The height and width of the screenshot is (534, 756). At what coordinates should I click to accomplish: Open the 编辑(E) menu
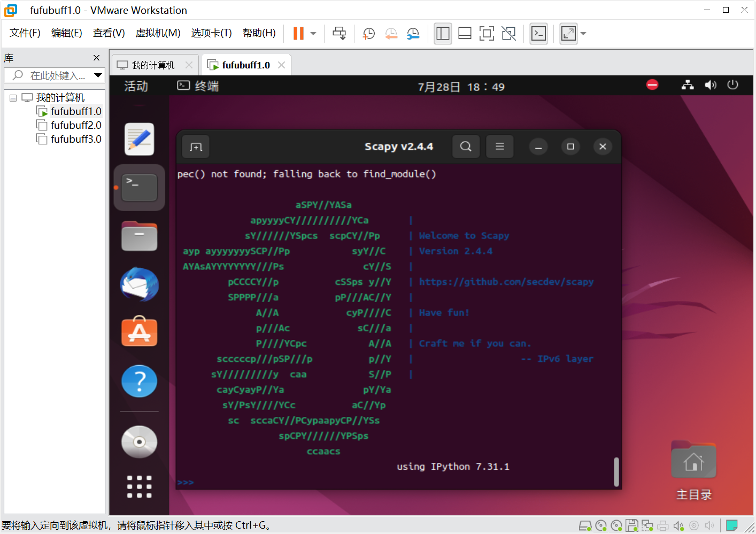click(67, 33)
